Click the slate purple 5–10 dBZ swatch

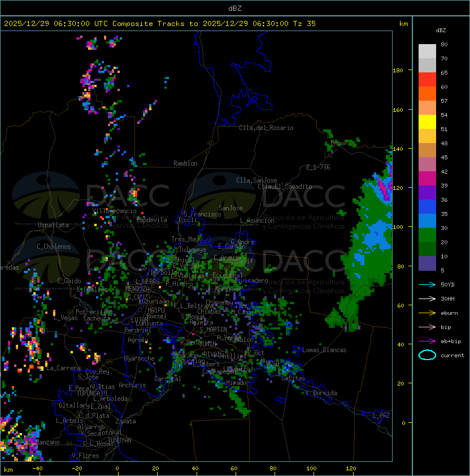tap(427, 263)
